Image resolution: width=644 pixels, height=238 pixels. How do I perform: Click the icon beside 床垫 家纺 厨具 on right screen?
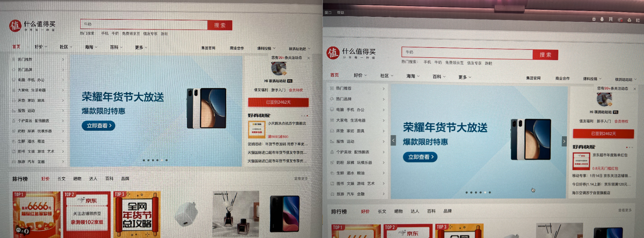(332, 131)
